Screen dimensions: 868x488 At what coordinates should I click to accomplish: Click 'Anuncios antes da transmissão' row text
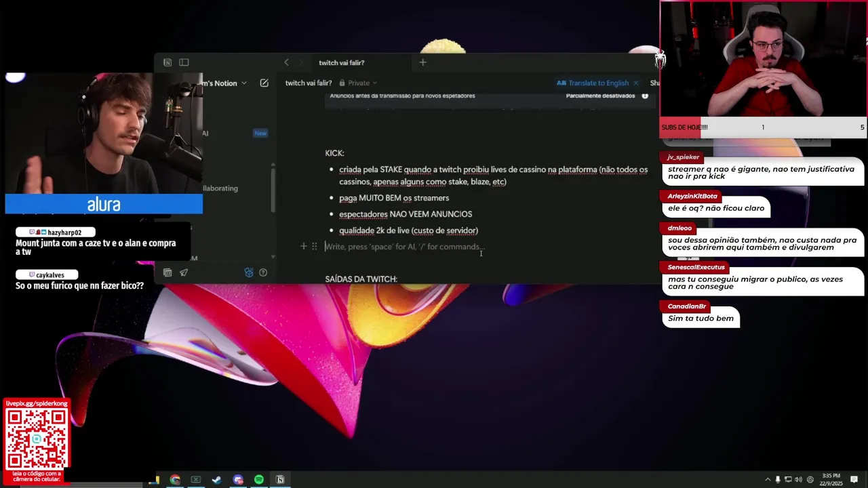pyautogui.click(x=402, y=96)
